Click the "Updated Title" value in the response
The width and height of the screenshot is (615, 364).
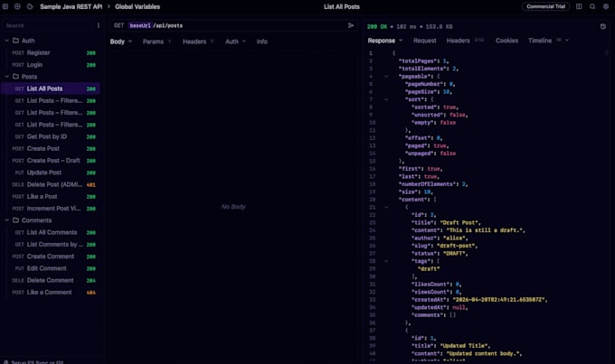464,346
